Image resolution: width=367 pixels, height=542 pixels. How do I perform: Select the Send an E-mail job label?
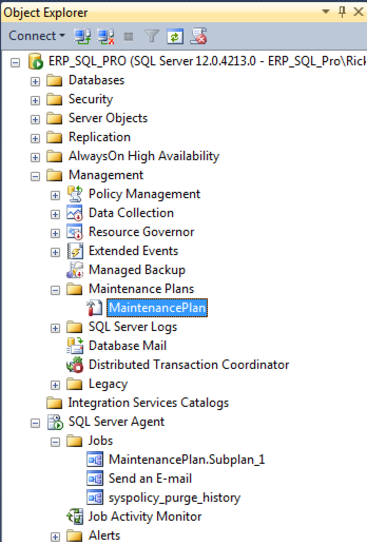tap(150, 479)
